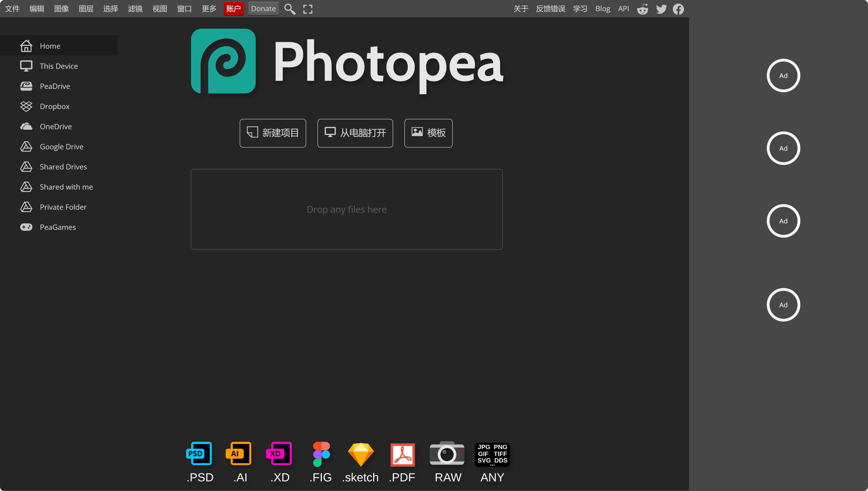Click the Home house icon
Screen dimensions: 868x491
pyautogui.click(x=26, y=46)
